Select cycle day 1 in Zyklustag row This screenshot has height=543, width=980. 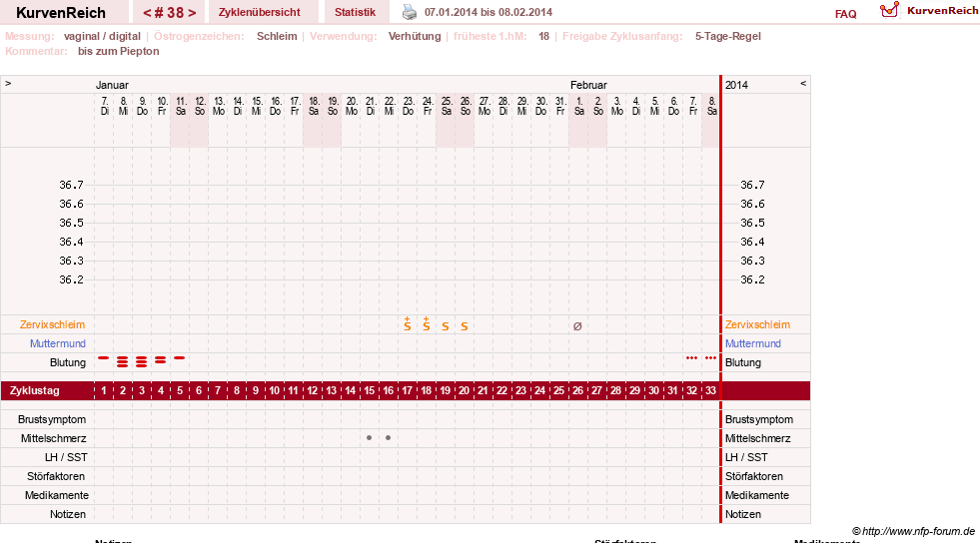click(x=104, y=390)
